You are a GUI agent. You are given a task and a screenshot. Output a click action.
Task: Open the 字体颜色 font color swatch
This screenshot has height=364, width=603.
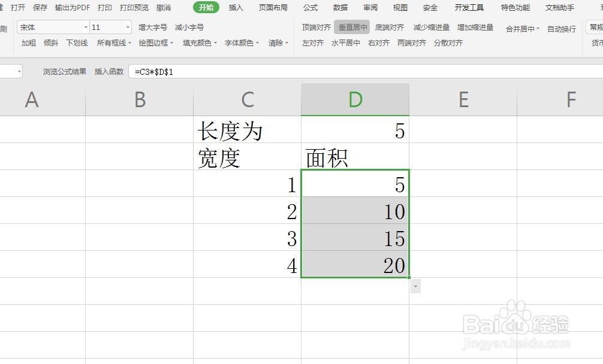point(240,43)
